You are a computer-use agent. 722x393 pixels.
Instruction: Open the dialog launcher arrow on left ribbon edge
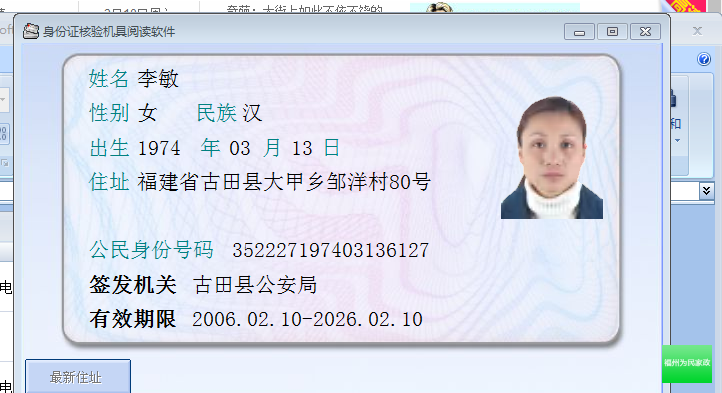(x=5, y=163)
